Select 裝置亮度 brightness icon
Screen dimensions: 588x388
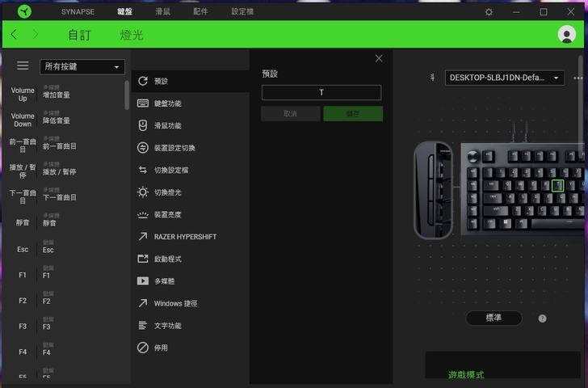pyautogui.click(x=143, y=215)
